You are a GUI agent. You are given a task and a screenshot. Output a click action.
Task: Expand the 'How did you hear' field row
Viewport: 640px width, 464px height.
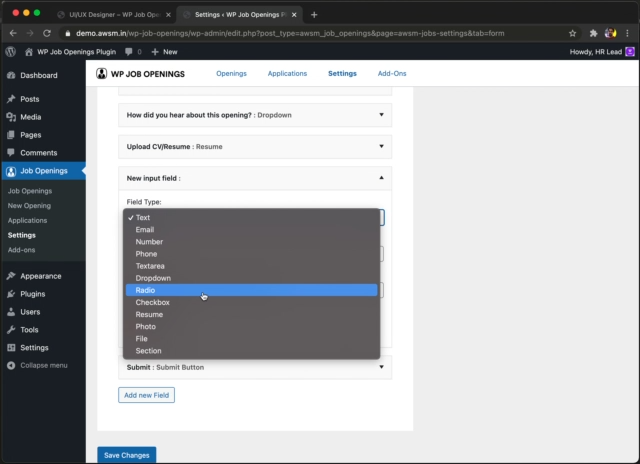pos(255,115)
